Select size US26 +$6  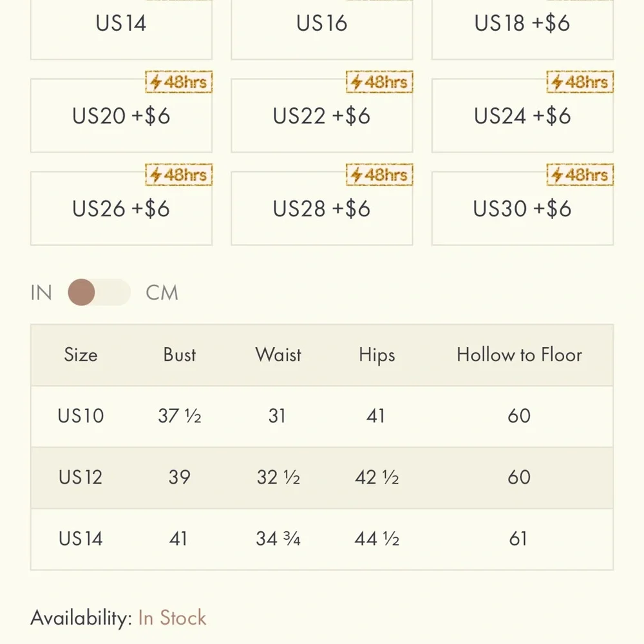(121, 209)
